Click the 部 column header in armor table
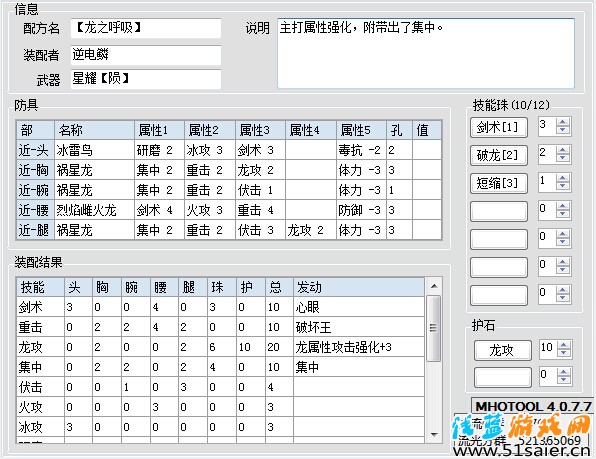 (x=35, y=130)
